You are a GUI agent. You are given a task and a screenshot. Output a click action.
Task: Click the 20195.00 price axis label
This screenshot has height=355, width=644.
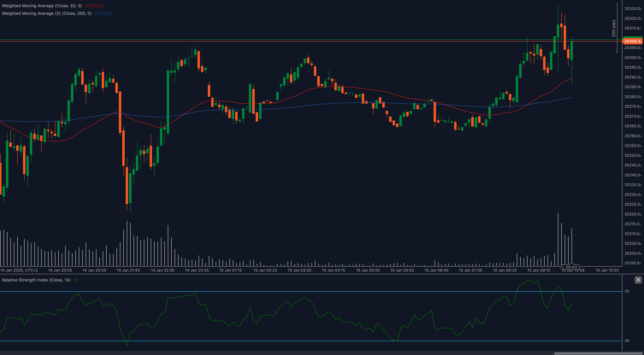[x=633, y=263]
